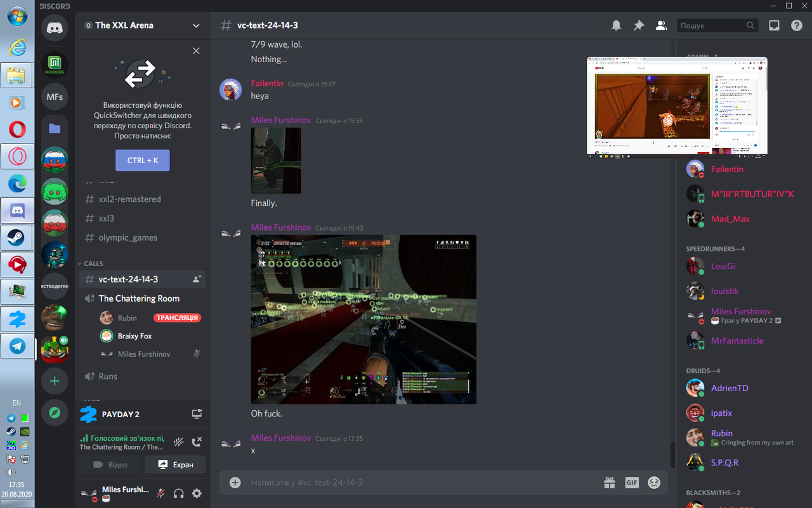
Task: Click Add a Server plus icon
Action: 55,381
